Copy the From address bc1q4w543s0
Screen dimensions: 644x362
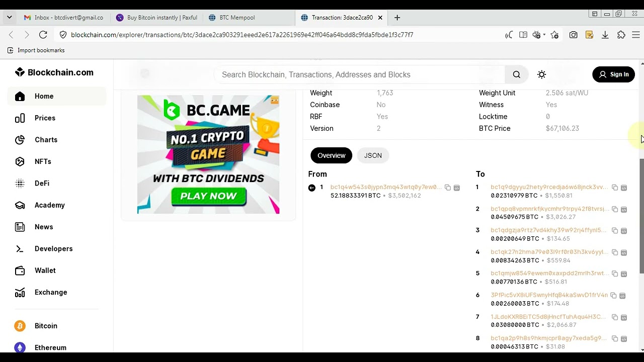click(x=448, y=188)
